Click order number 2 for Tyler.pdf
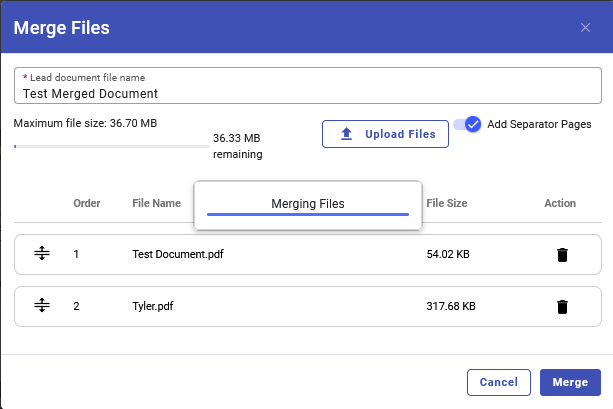The height and width of the screenshot is (409, 613). (x=76, y=306)
